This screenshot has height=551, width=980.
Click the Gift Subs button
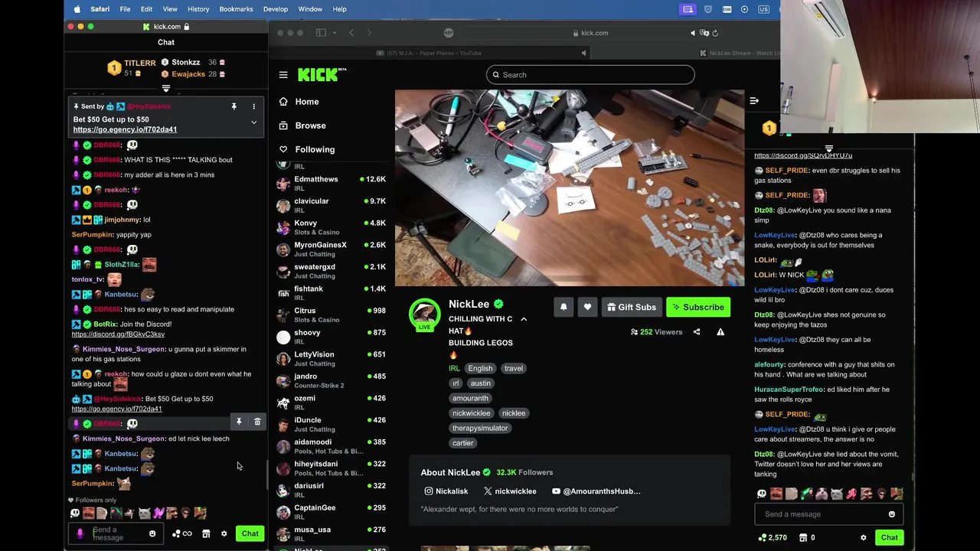pyautogui.click(x=632, y=307)
